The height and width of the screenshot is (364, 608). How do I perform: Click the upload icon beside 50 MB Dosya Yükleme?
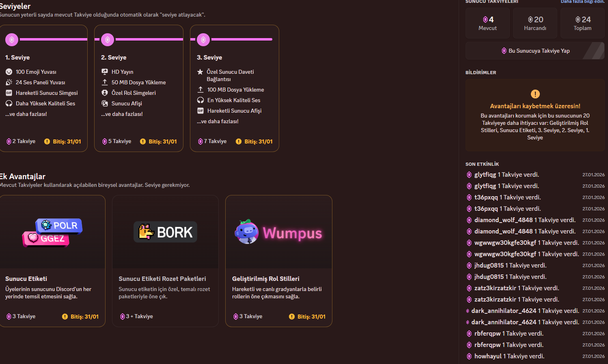(105, 82)
